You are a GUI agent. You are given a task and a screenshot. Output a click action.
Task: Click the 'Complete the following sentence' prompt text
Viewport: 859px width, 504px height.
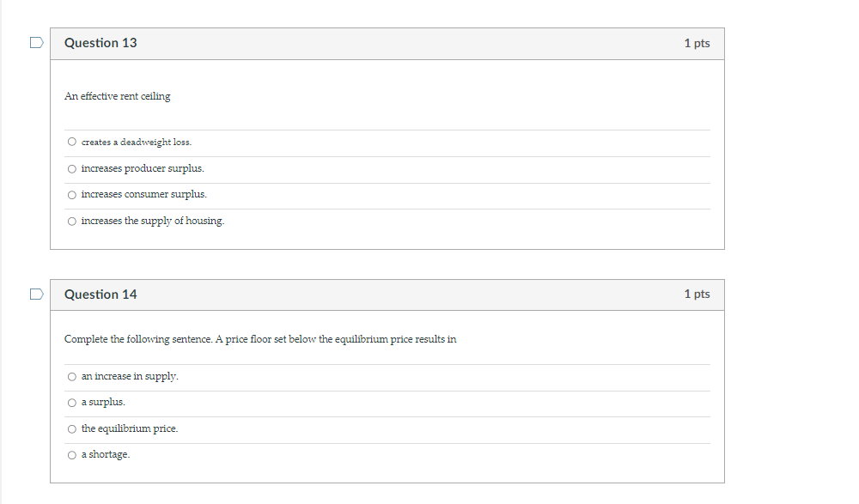coord(260,339)
